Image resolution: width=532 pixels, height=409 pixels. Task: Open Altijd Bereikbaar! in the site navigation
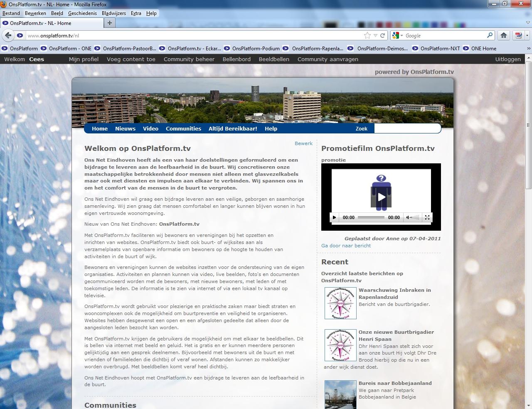(x=233, y=128)
